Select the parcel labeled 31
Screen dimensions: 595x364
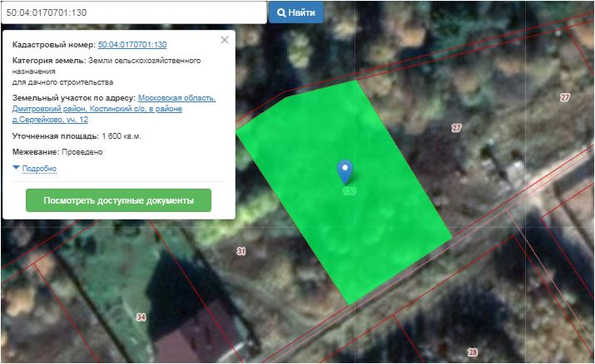(241, 251)
